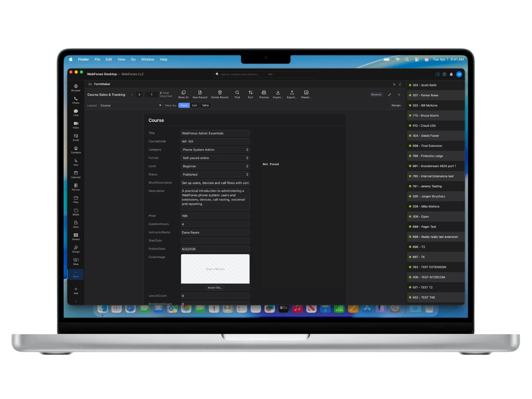Open the Window menu in menu bar

coord(147,59)
